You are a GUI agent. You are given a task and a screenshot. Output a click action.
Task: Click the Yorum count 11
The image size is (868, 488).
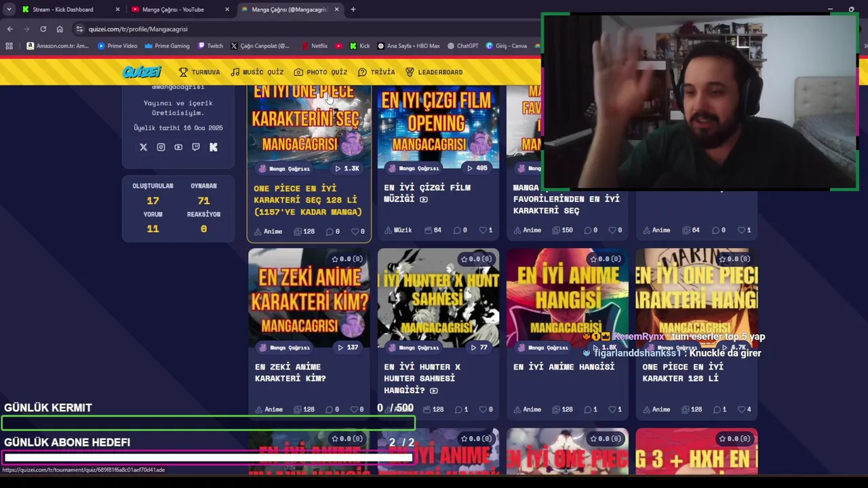click(x=153, y=229)
